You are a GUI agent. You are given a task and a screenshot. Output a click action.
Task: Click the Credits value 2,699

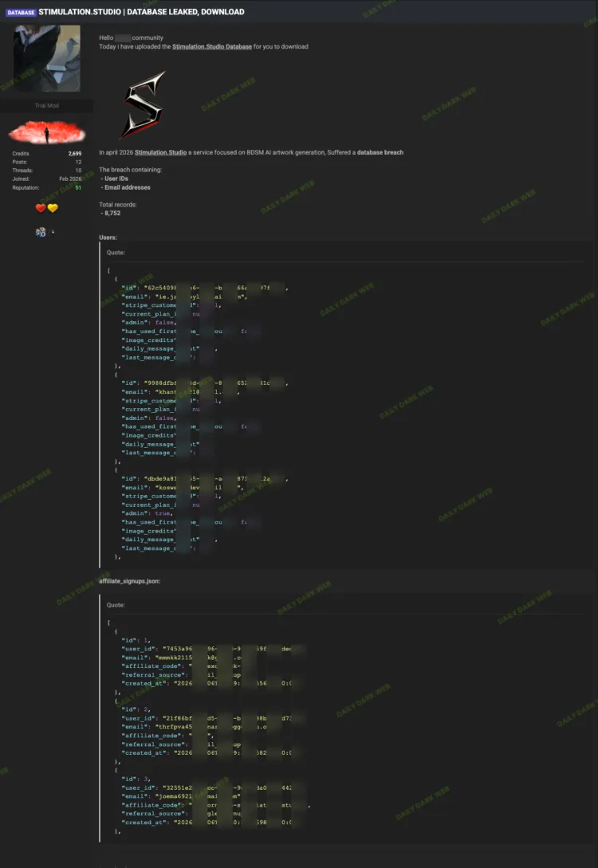[75, 154]
